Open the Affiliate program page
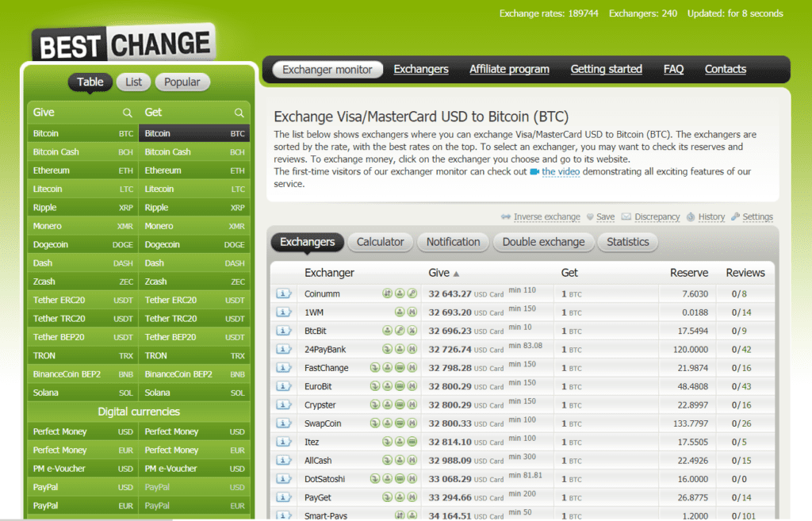This screenshot has height=521, width=812. pyautogui.click(x=509, y=70)
